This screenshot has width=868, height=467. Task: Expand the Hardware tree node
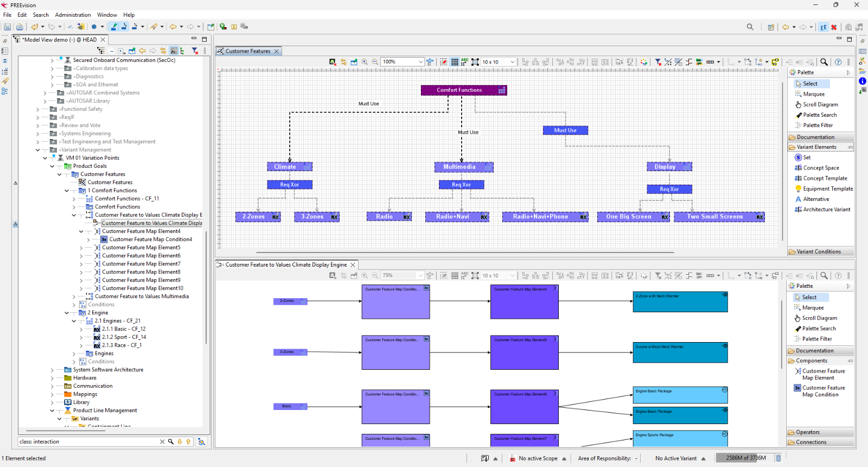click(x=52, y=378)
